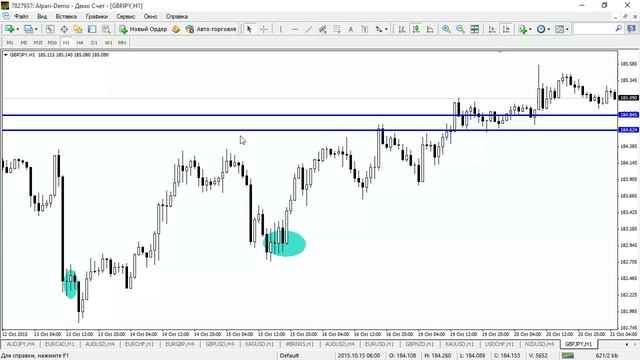The image size is (640, 360).
Task: Switch to the H4 timeframe
Action: point(80,42)
